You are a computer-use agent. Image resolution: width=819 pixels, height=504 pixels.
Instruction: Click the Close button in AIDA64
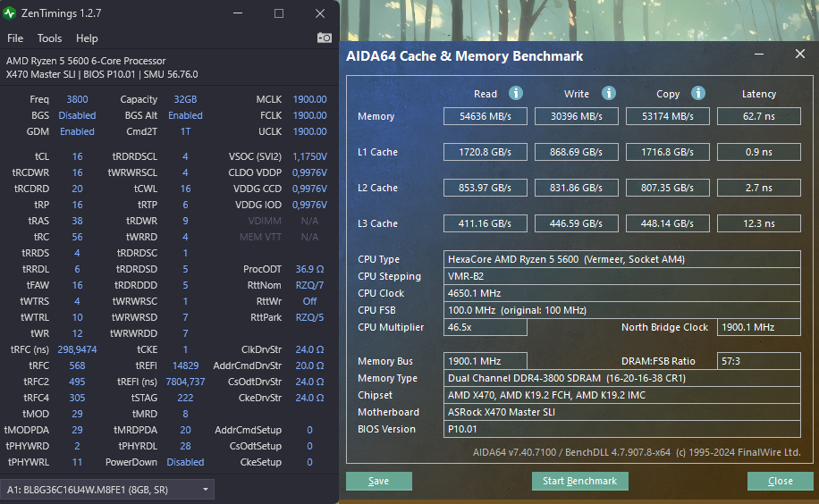click(781, 481)
